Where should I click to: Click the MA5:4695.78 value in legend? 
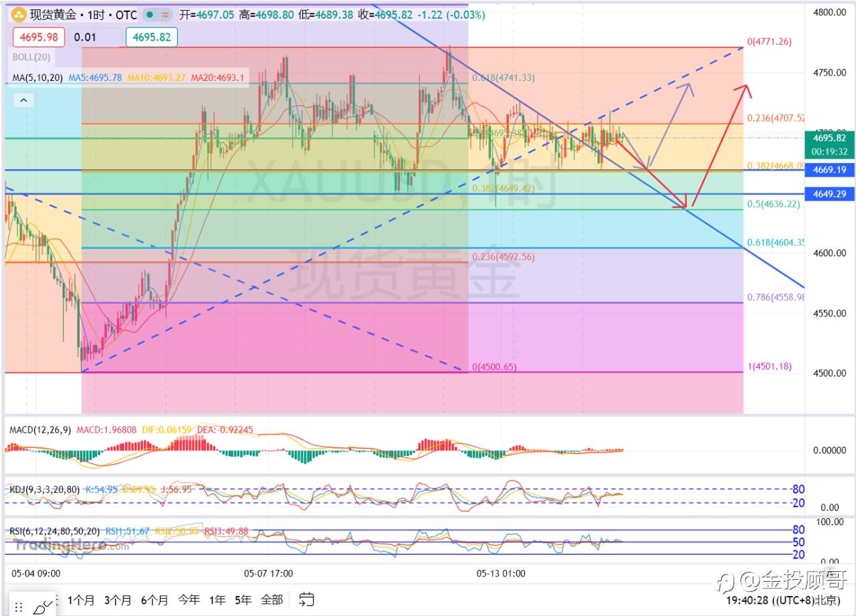coord(96,78)
